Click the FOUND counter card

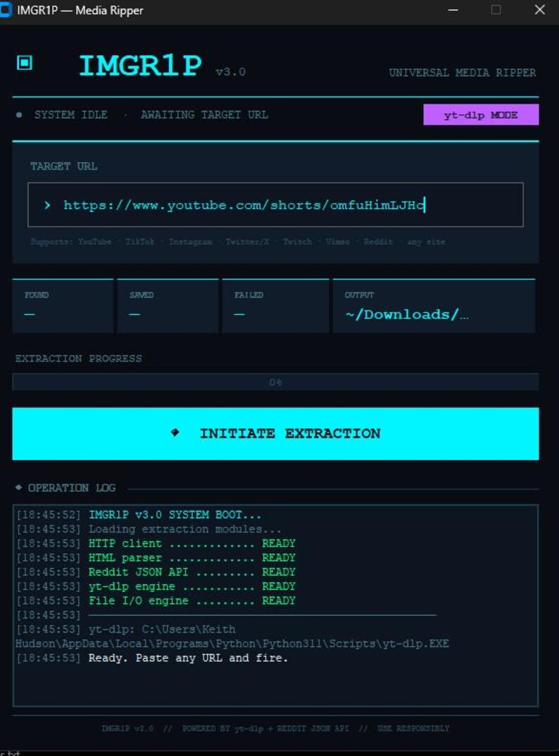(63, 306)
